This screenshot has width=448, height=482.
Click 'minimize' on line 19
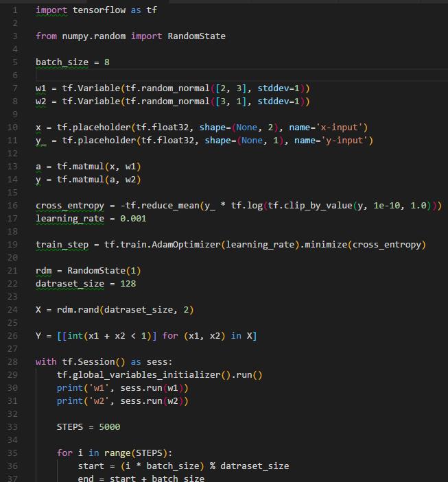click(326, 245)
